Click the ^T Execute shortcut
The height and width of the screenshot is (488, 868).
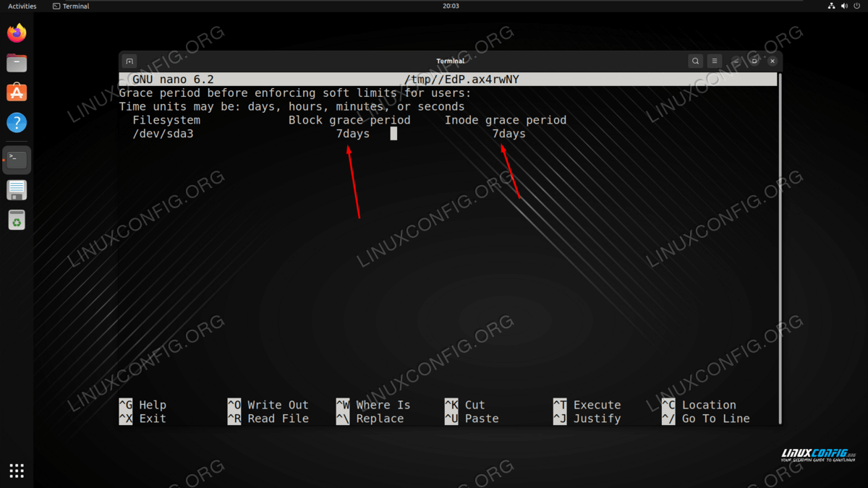587,405
